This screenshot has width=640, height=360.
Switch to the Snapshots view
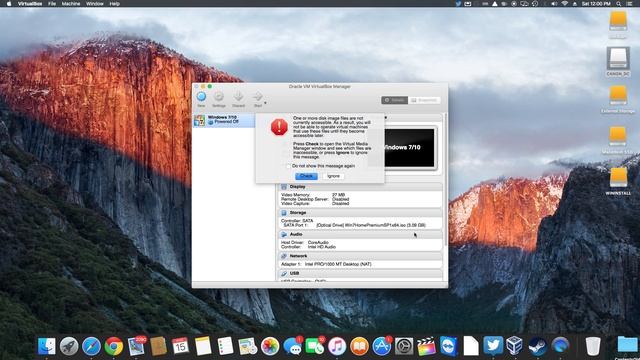pyautogui.click(x=424, y=100)
